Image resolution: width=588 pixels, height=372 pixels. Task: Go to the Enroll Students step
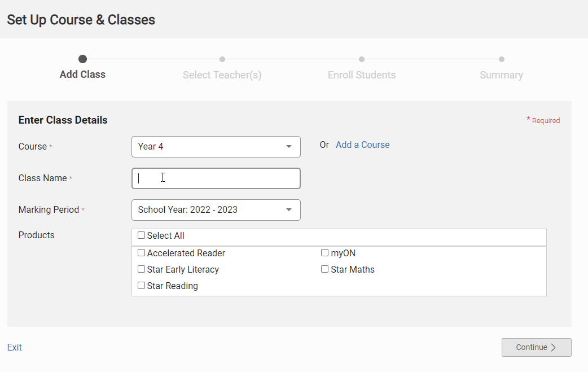362,75
